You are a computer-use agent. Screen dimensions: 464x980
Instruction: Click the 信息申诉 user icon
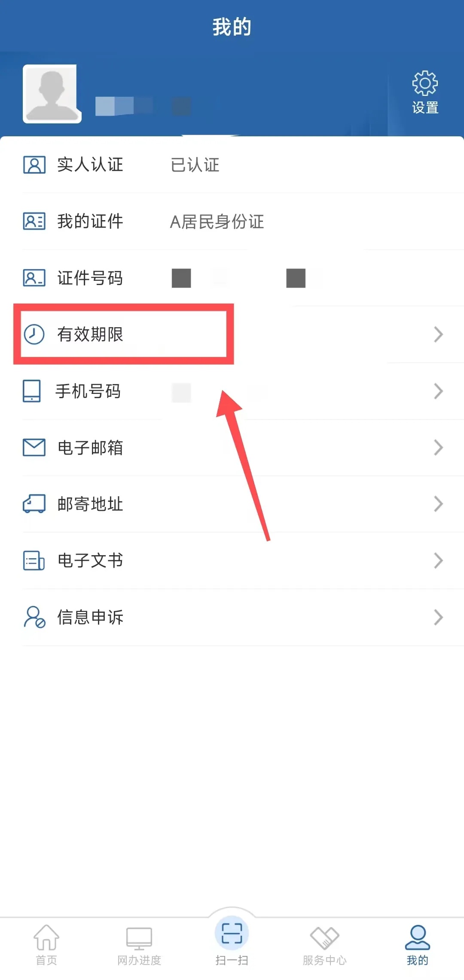(34, 617)
